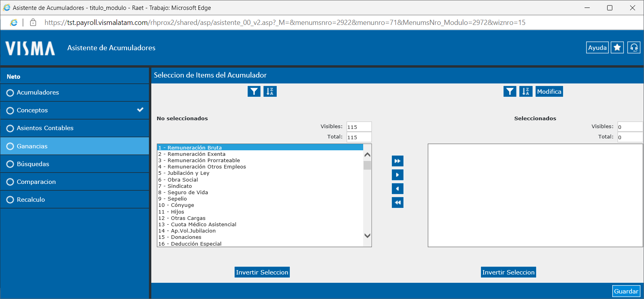Select '11 - Hijos' item
644x299 pixels.
[x=260, y=212]
